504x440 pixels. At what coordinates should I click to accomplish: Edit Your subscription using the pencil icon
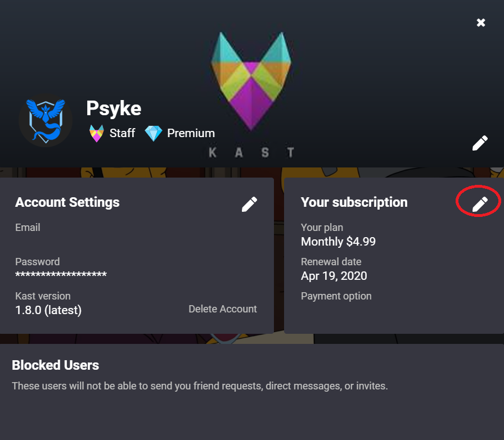point(480,204)
